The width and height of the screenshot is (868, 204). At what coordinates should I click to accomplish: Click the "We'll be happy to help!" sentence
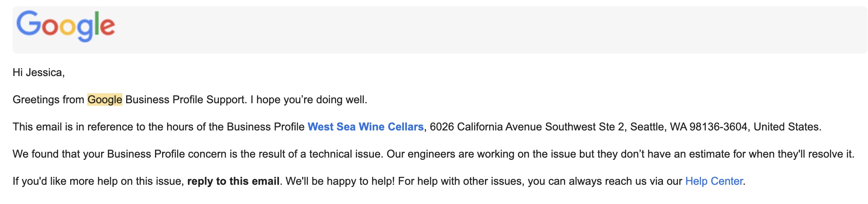(x=340, y=181)
